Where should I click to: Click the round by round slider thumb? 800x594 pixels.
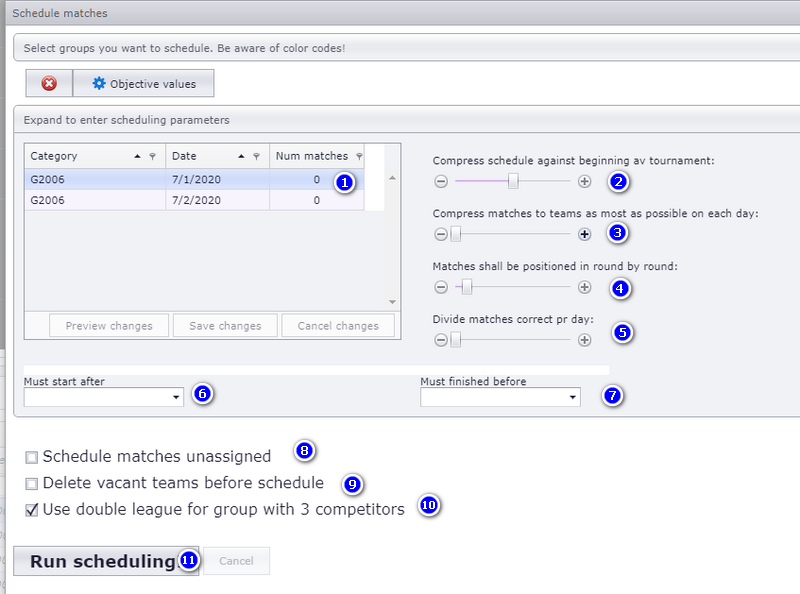pyautogui.click(x=467, y=287)
